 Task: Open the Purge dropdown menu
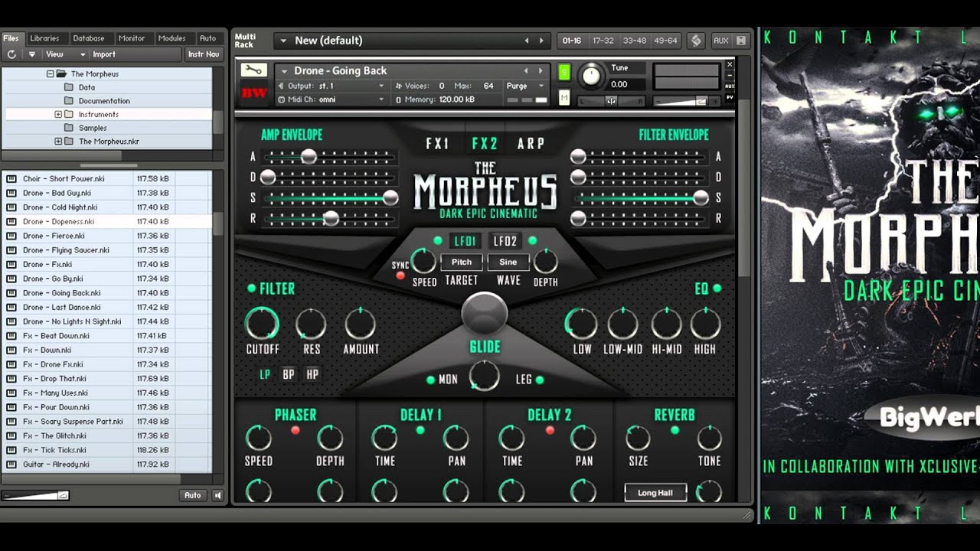525,86
